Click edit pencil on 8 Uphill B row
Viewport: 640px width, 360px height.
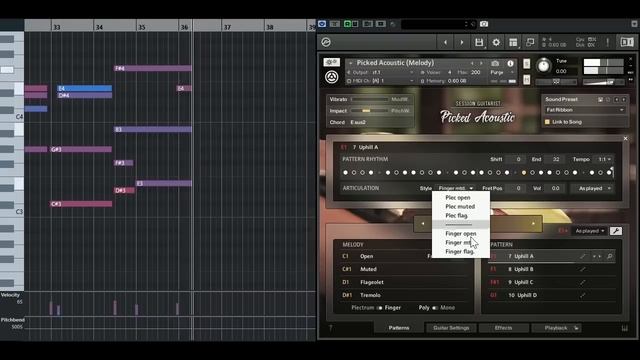582,269
